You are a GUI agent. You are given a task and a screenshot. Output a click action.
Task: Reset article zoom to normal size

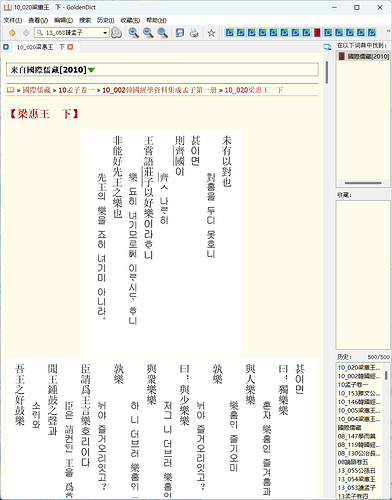[162, 33]
